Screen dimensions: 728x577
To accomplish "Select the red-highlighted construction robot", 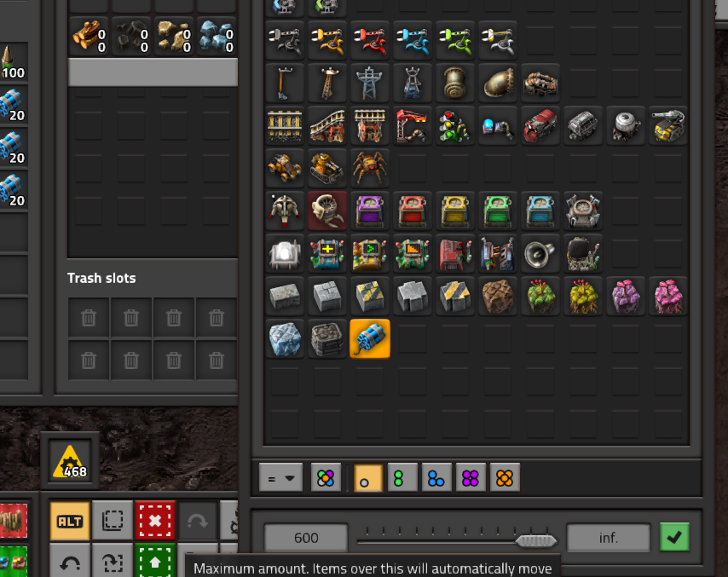I will pos(327,211).
